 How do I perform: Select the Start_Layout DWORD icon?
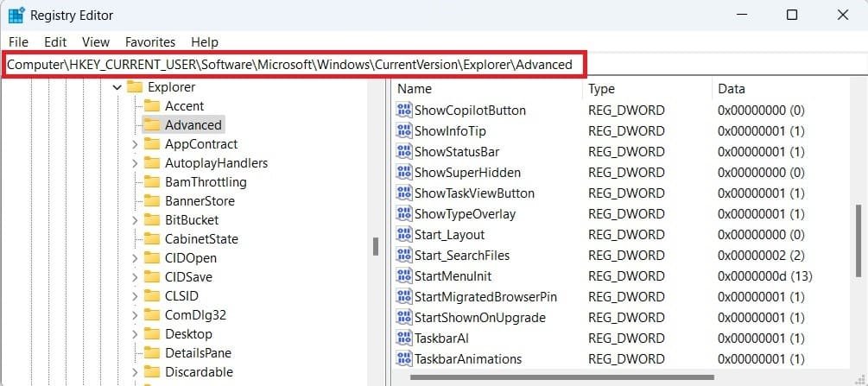404,235
